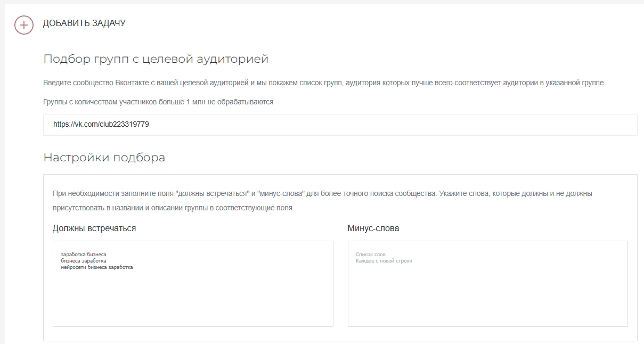Click the 'Каждое с новой строки' placeholder
This screenshot has height=344, width=644.
(x=384, y=261)
